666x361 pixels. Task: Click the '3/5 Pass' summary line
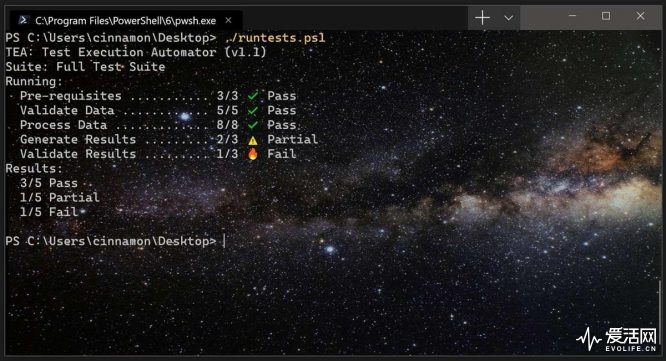49,183
